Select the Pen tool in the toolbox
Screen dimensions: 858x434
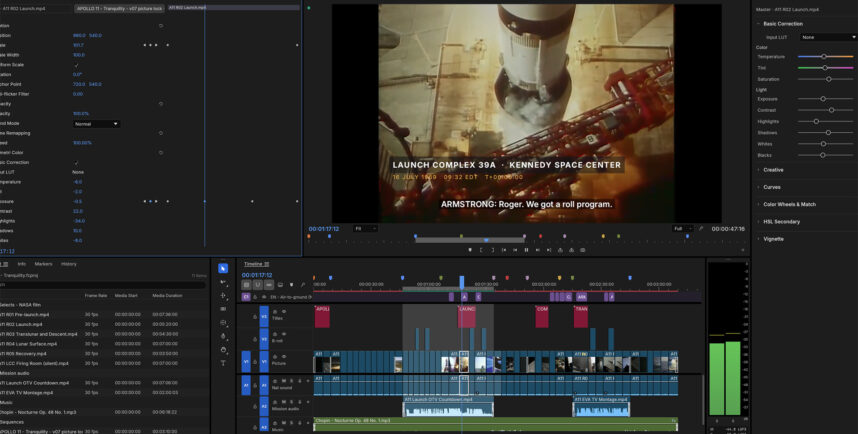(x=223, y=336)
